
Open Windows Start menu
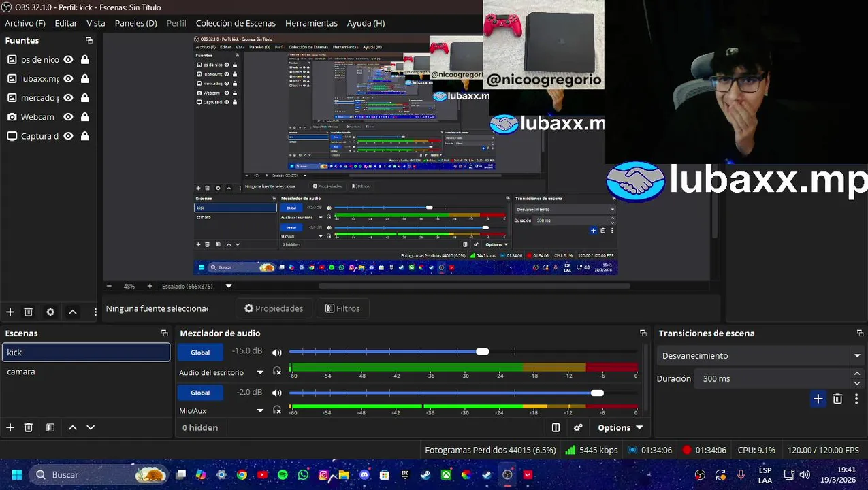[17, 475]
